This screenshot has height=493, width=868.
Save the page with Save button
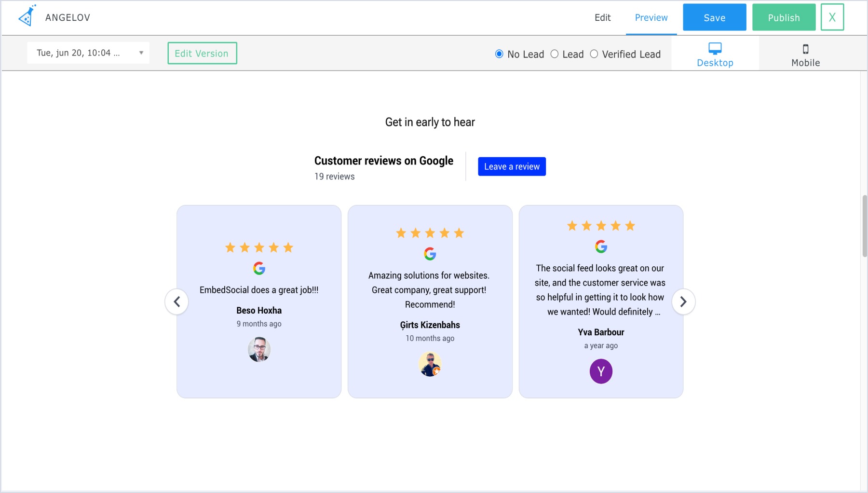click(x=714, y=17)
